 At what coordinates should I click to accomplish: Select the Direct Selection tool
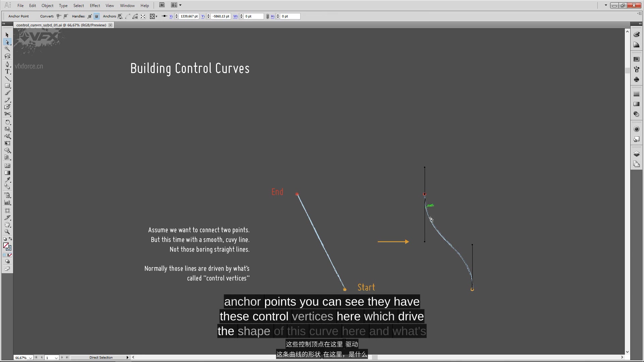pyautogui.click(x=7, y=42)
